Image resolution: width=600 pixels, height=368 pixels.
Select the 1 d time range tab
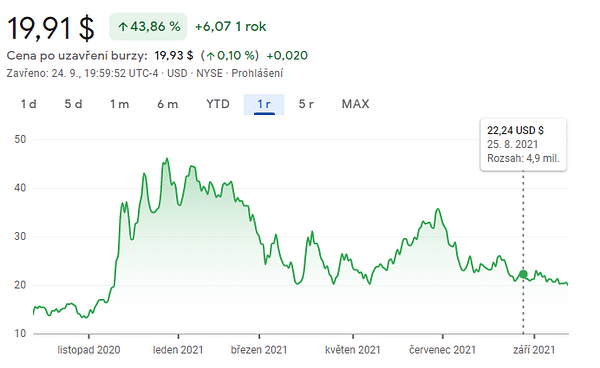pos(29,104)
